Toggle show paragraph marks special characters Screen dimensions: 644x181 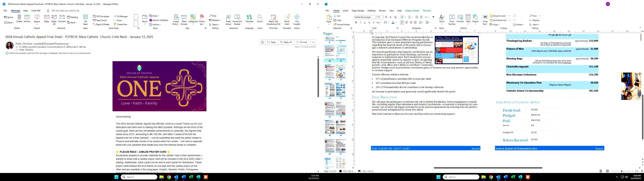pos(433,17)
